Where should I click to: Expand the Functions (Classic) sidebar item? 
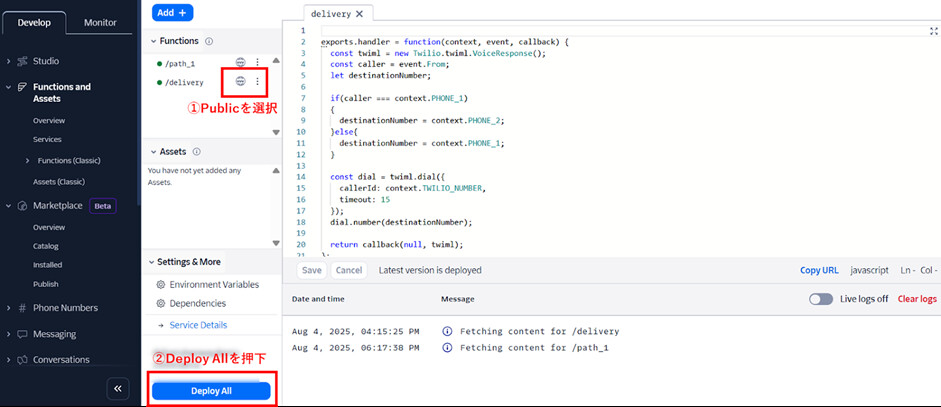[x=28, y=161]
